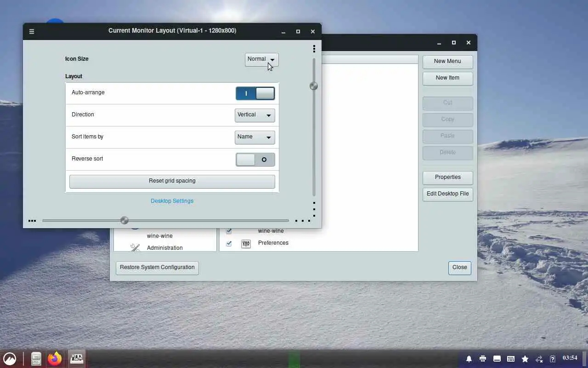The height and width of the screenshot is (368, 588).
Task: Select Administration in the menu tree
Action: [165, 248]
